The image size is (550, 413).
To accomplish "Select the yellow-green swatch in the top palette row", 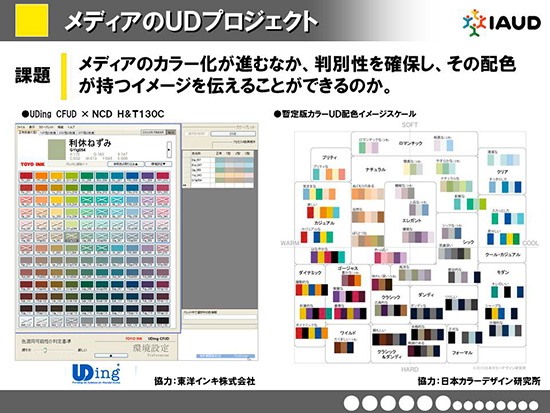I will point(72,176).
